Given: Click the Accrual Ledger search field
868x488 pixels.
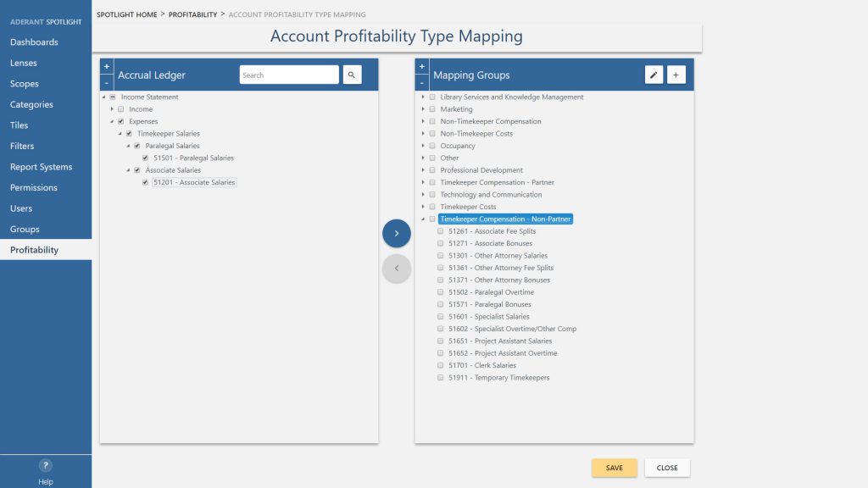Looking at the screenshot, I should point(288,75).
